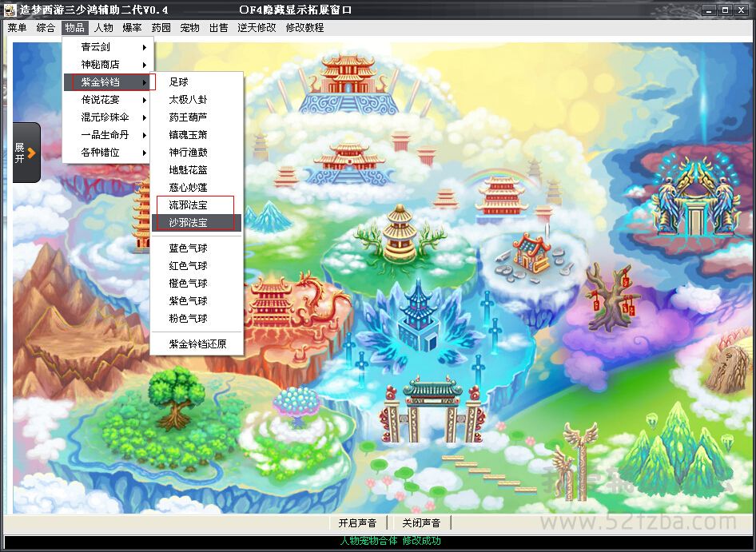Click the heavenly palace on top cloud
The image size is (756, 552).
[348, 85]
